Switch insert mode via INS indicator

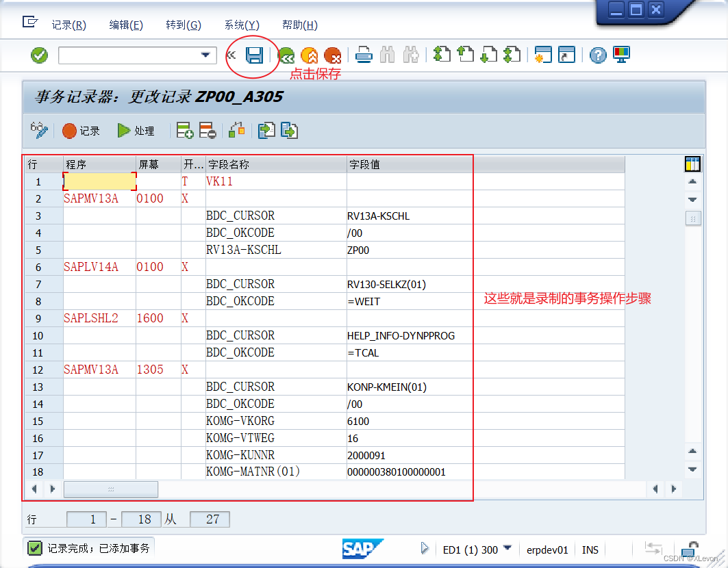tap(590, 550)
